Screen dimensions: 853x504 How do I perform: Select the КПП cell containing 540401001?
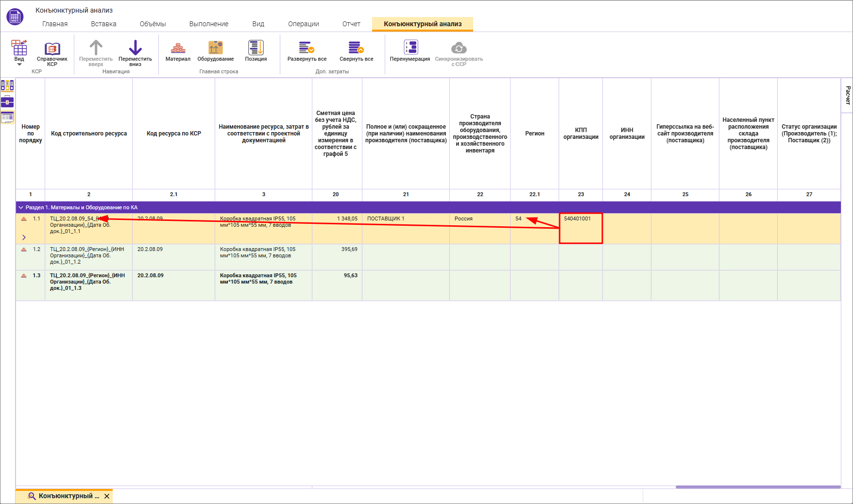pyautogui.click(x=580, y=228)
